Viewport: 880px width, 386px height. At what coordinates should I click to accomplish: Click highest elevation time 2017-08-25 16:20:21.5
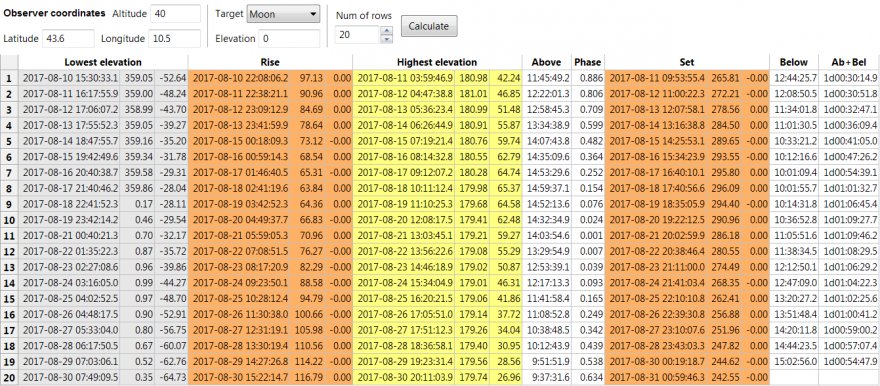pyautogui.click(x=405, y=298)
